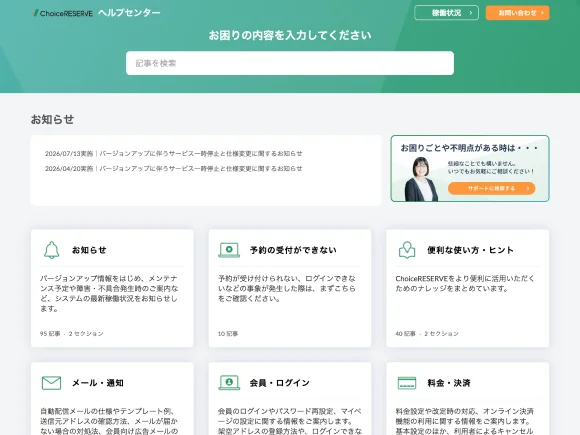Click the chevron arrow in お問い合わせ button
The width and height of the screenshot is (580, 435).
(x=542, y=13)
